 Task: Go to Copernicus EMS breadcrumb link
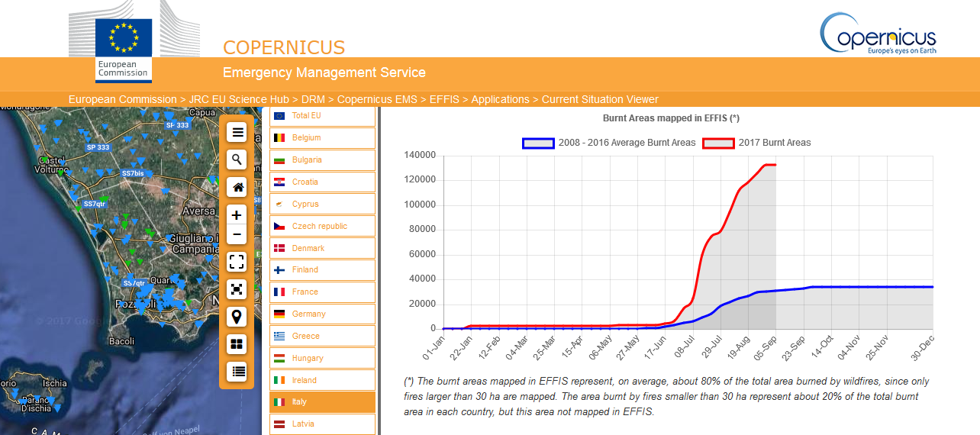378,99
